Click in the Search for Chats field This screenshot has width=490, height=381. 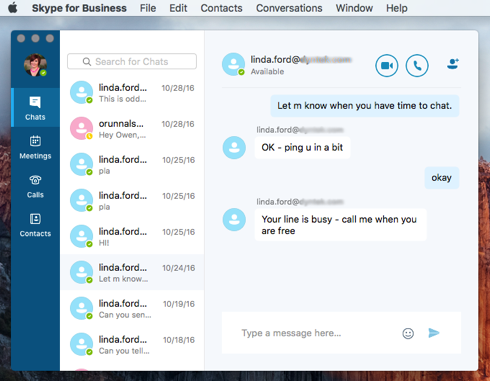[132, 61]
